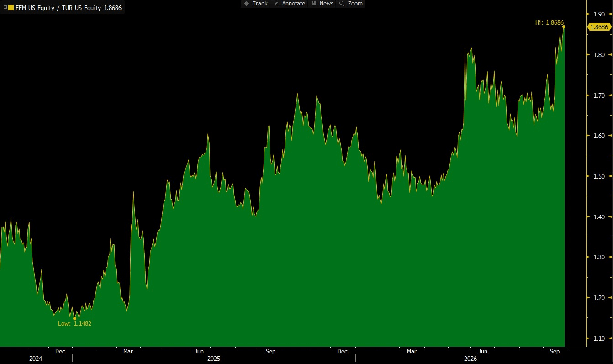613x364 pixels.
Task: Click the Dec label beside 2024
Action: click(x=60, y=352)
